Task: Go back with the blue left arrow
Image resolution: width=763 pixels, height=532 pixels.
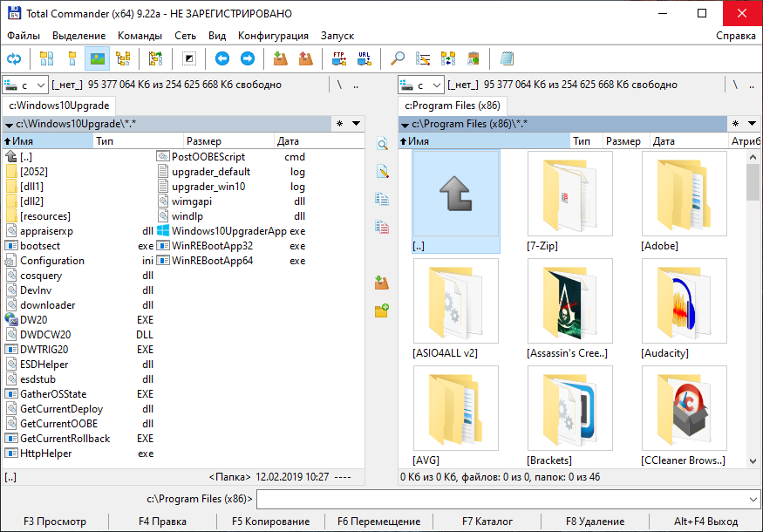Action: click(222, 59)
